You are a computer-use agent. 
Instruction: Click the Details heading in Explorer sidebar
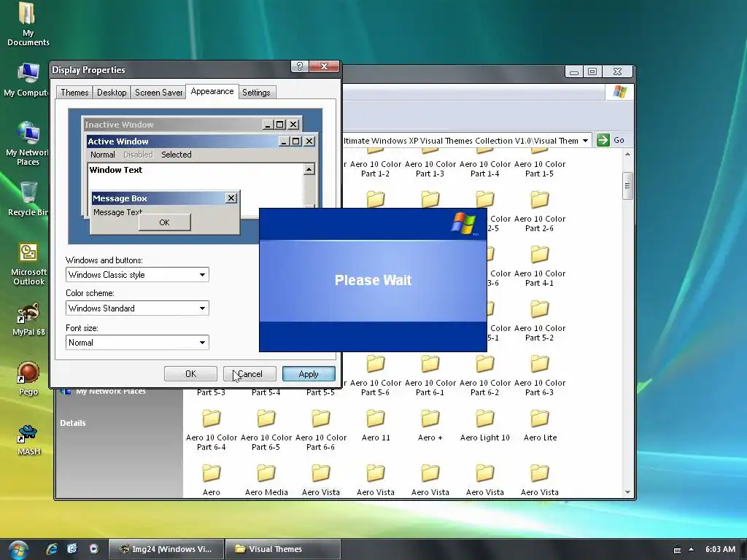[73, 423]
